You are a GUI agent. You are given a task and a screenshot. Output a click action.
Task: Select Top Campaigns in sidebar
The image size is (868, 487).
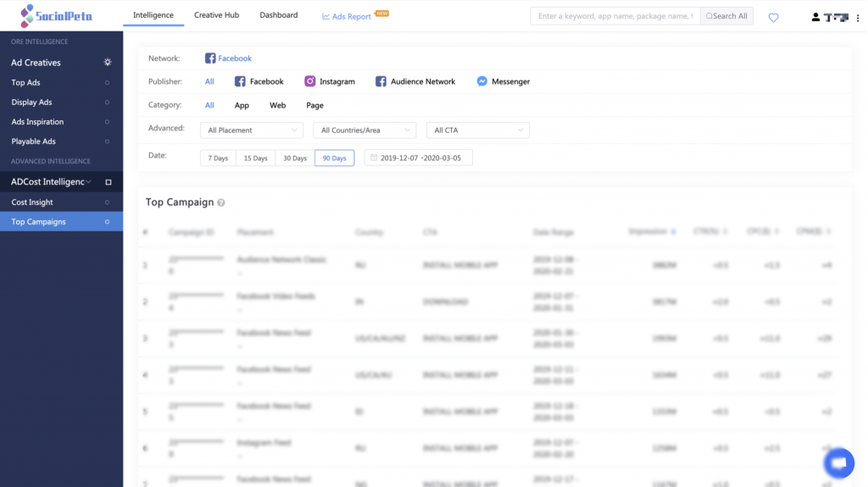point(61,221)
